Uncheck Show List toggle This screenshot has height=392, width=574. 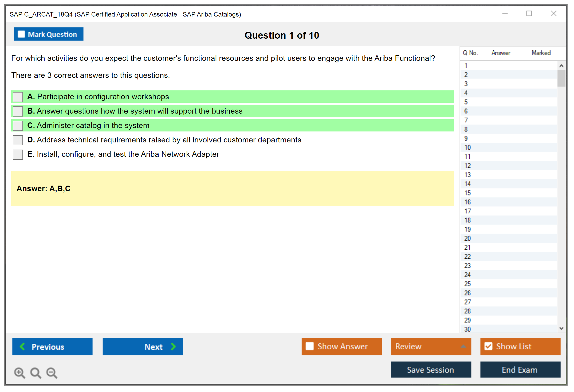click(x=488, y=346)
